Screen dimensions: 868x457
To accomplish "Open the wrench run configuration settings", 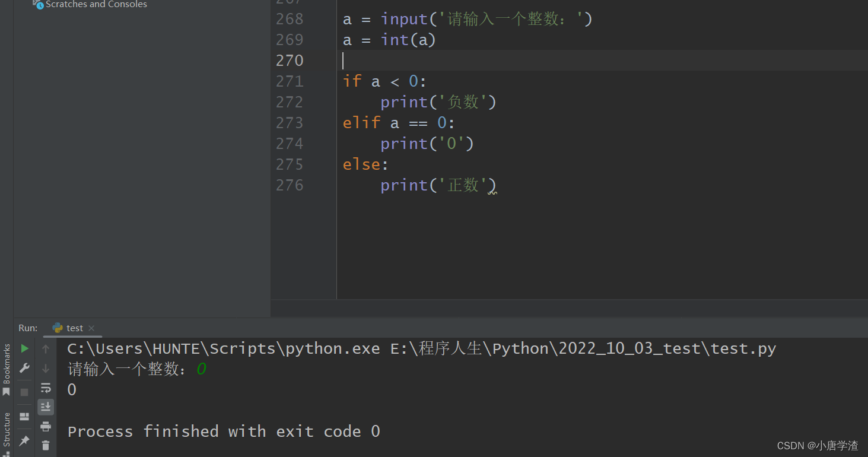I will (x=24, y=369).
